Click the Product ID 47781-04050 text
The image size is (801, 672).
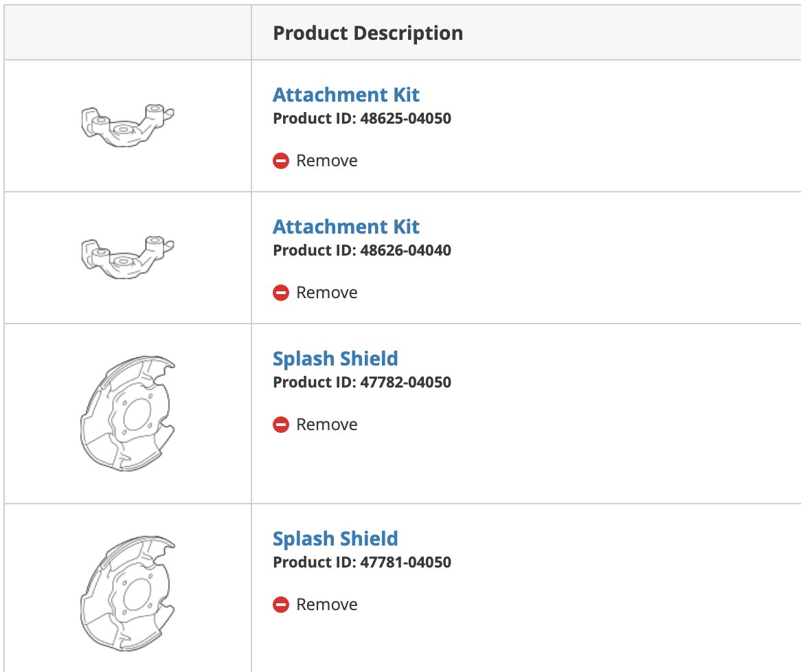[361, 561]
